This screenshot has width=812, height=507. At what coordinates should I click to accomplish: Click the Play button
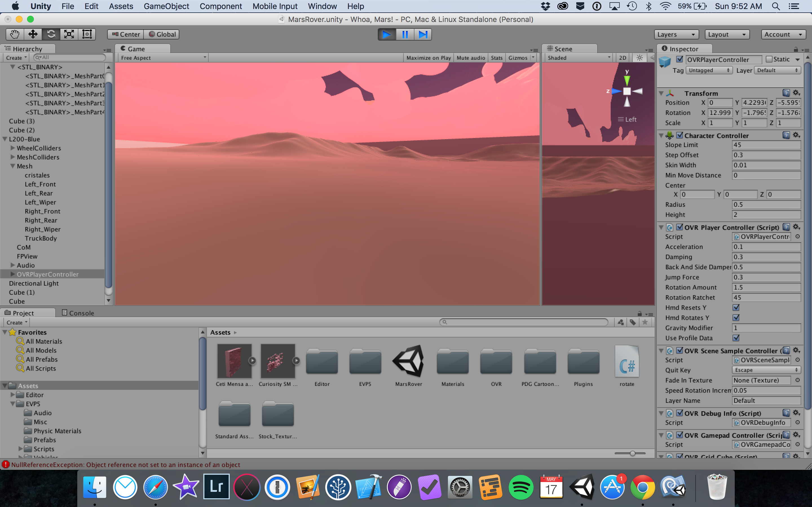click(x=387, y=34)
